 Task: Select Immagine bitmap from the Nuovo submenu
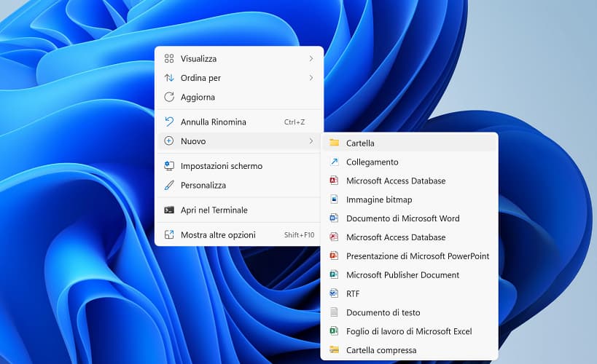click(x=378, y=199)
